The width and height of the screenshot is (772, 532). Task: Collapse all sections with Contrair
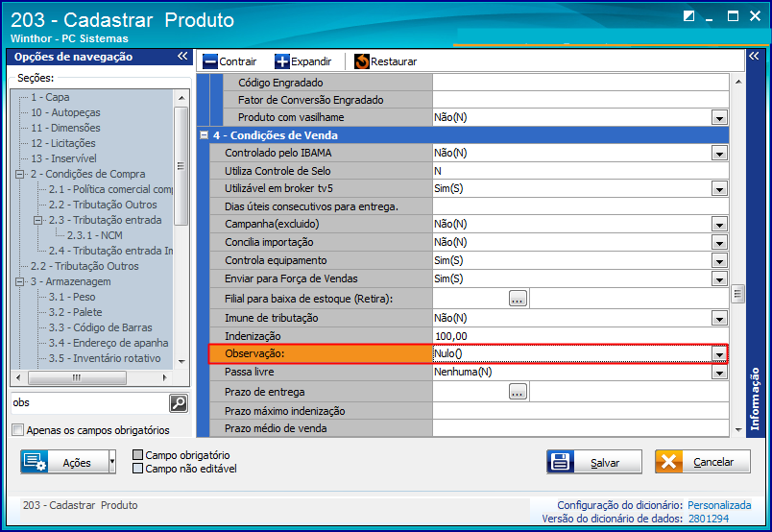pyautogui.click(x=229, y=61)
